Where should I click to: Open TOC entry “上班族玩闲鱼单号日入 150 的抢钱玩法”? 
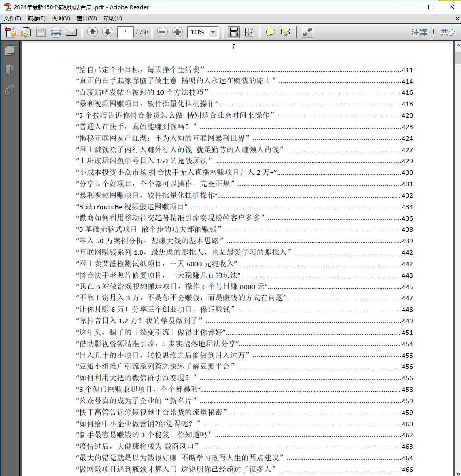pos(244,161)
